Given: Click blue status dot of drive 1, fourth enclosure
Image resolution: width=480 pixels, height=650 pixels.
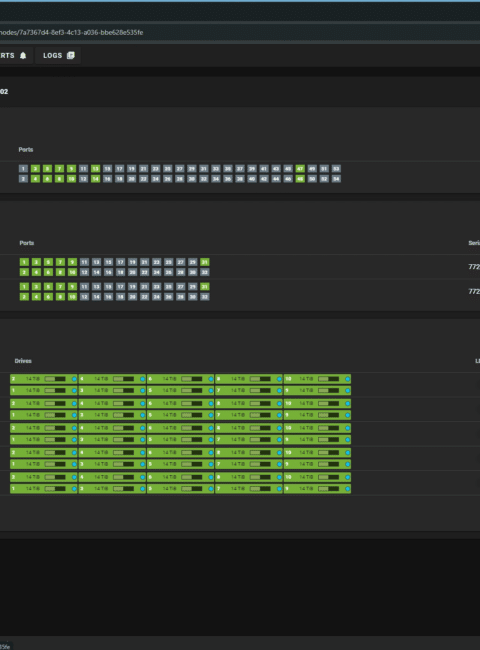Looking at the screenshot, I should click(74, 464).
